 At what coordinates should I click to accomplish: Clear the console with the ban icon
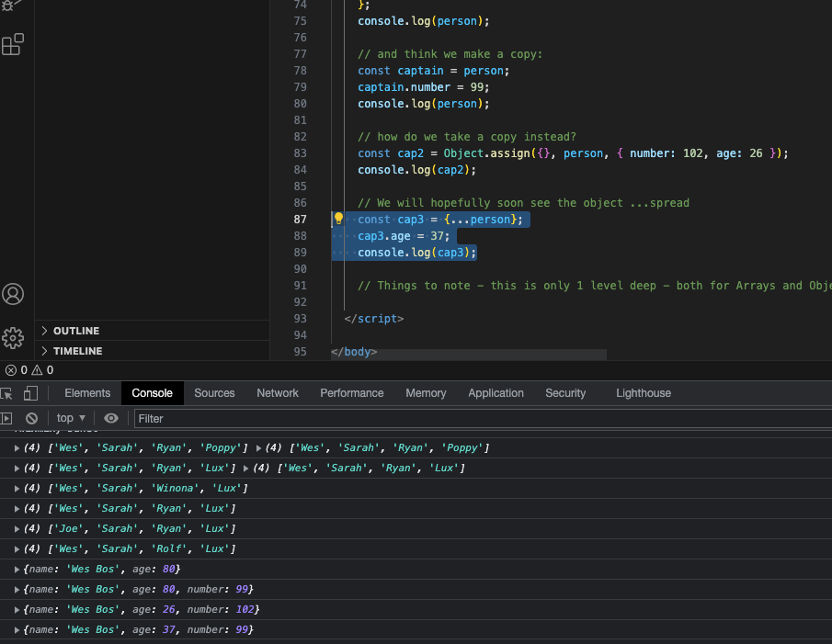click(x=31, y=418)
